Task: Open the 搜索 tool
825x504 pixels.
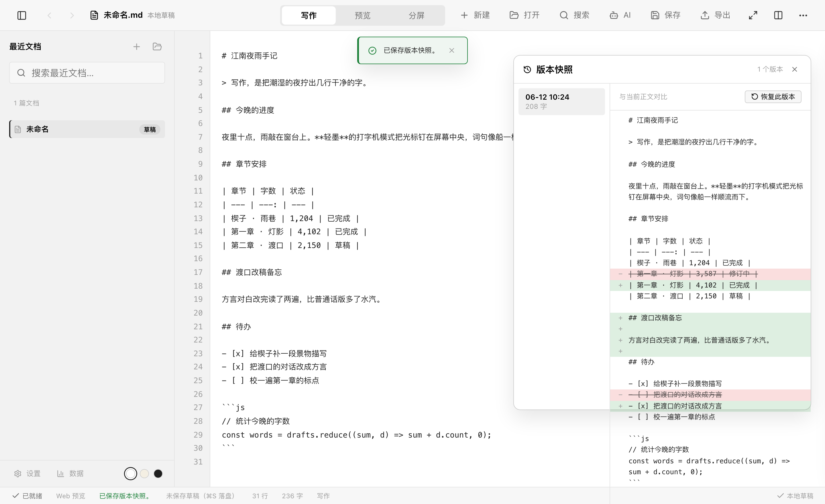Action: point(574,15)
